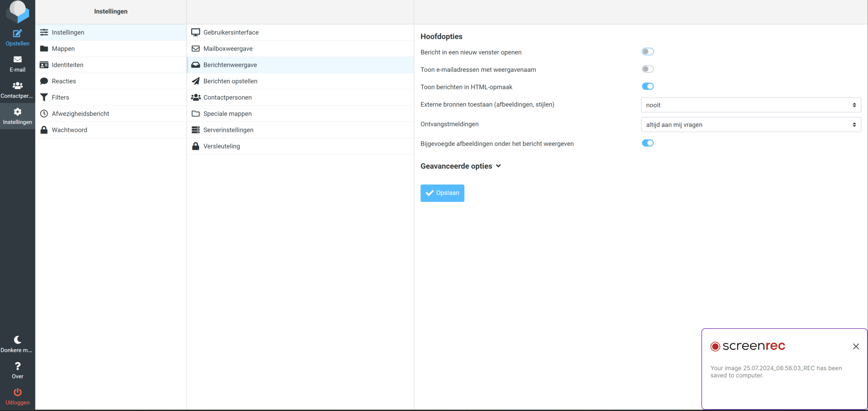Click the clock icon for Afwezigheidsbericht

[x=44, y=114]
